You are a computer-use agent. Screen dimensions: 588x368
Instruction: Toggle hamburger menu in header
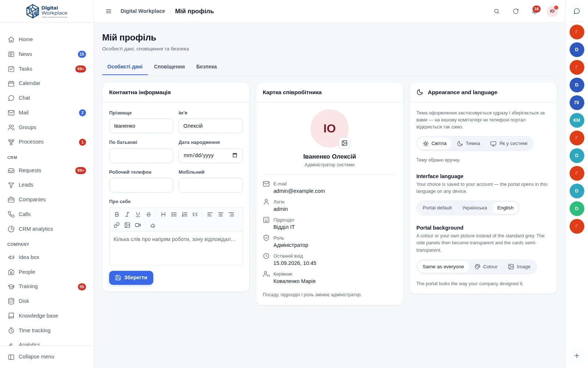click(x=108, y=11)
